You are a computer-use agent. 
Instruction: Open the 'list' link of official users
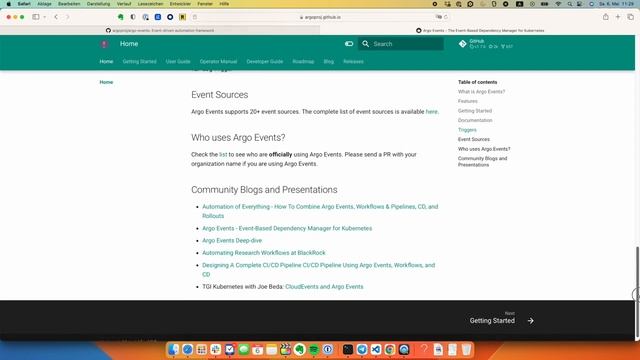(223, 154)
